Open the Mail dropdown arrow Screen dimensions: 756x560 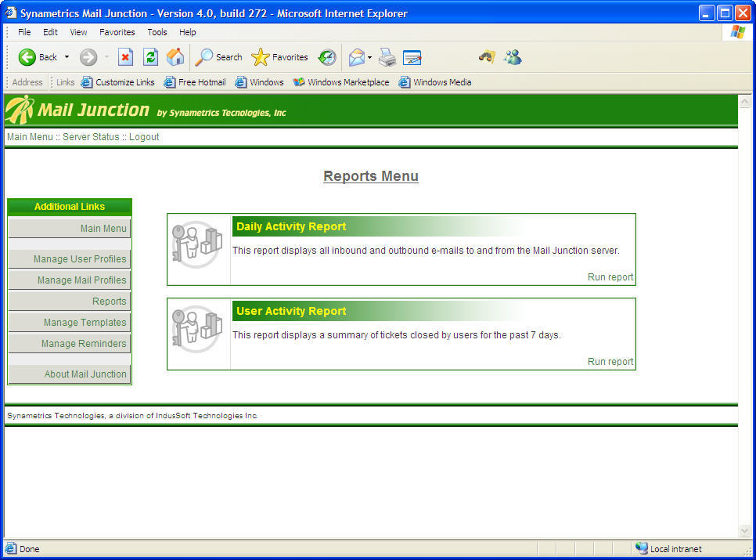click(368, 56)
